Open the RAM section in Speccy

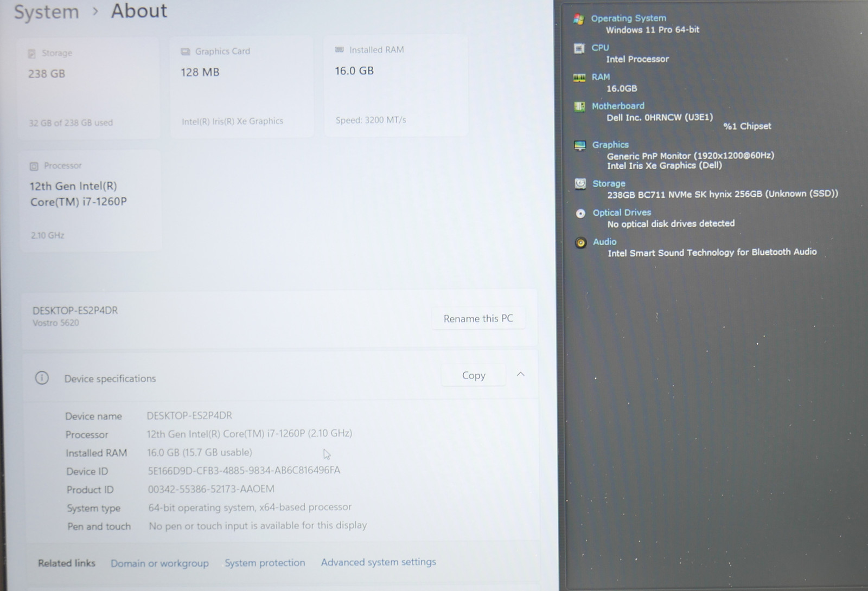tap(601, 77)
